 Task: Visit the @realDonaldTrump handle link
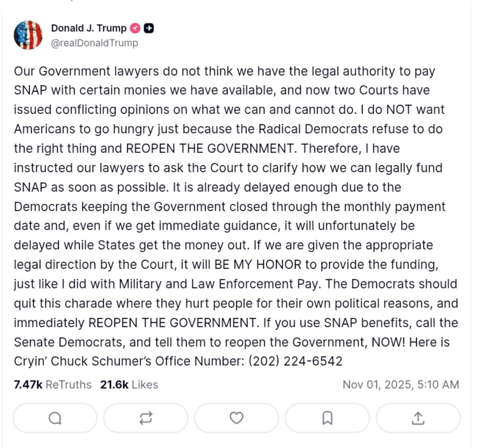tap(94, 43)
